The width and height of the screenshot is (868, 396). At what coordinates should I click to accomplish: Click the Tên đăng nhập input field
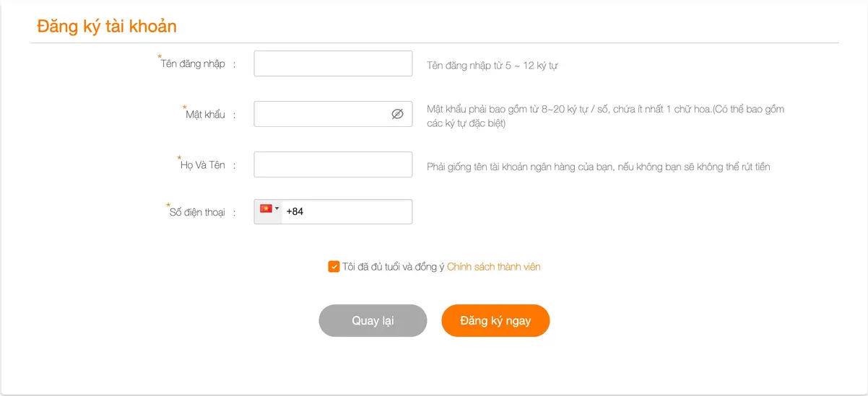click(333, 63)
